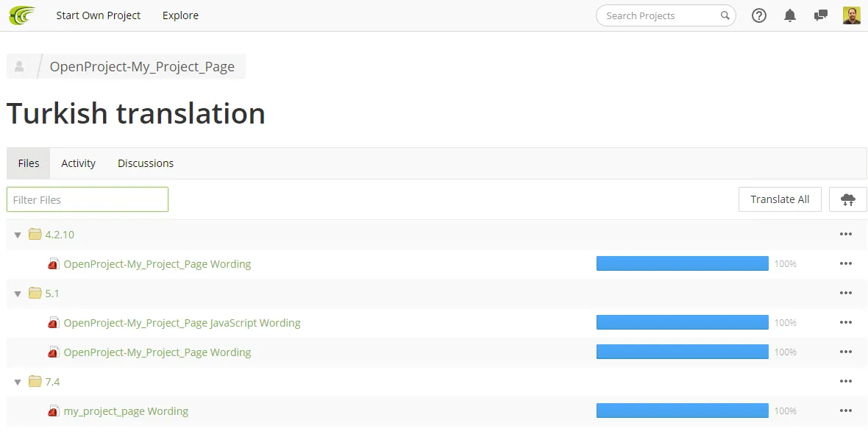
Task: Click progress bar of my_project_page Wording
Action: coord(682,411)
